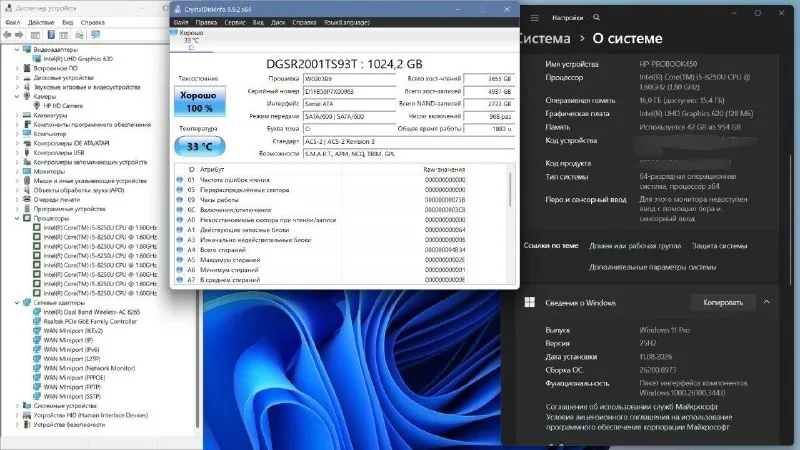The image size is (800, 450).
Task: Open the Действие menu in Device Manager
Action: coord(41,22)
